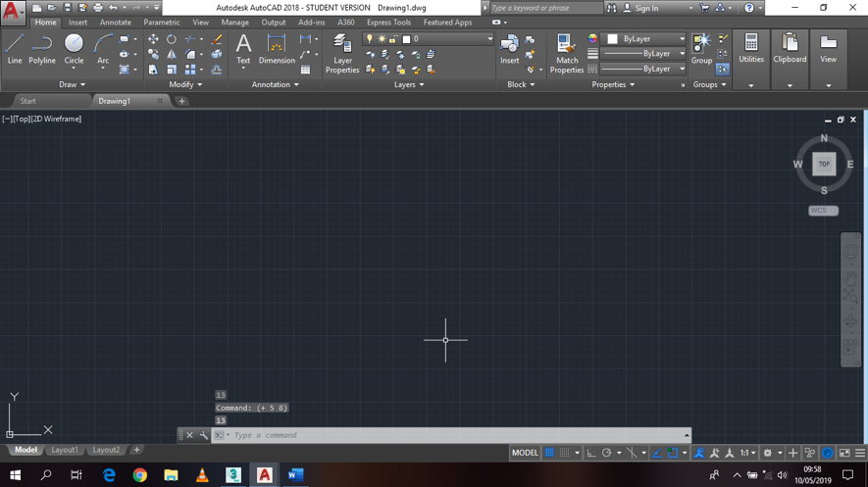Click the object color wheel icon
This screenshot has height=487, width=868.
click(592, 38)
